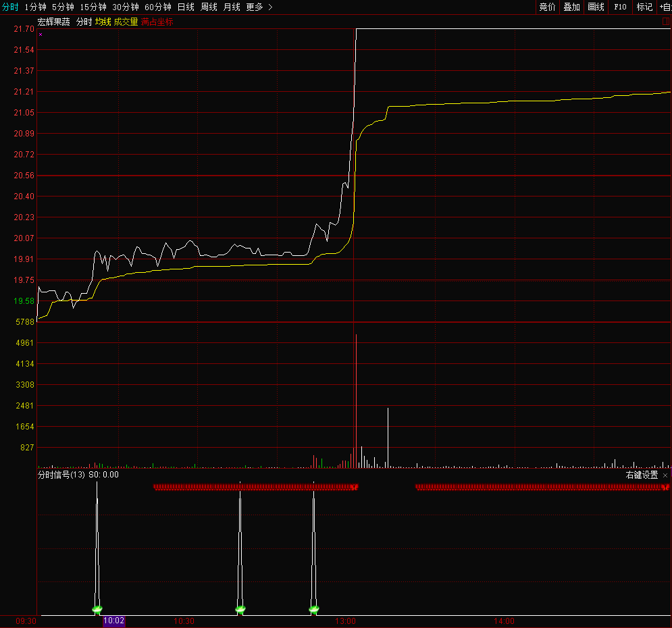Select the 5分钟 chart period
672x628 pixels.
pos(63,7)
